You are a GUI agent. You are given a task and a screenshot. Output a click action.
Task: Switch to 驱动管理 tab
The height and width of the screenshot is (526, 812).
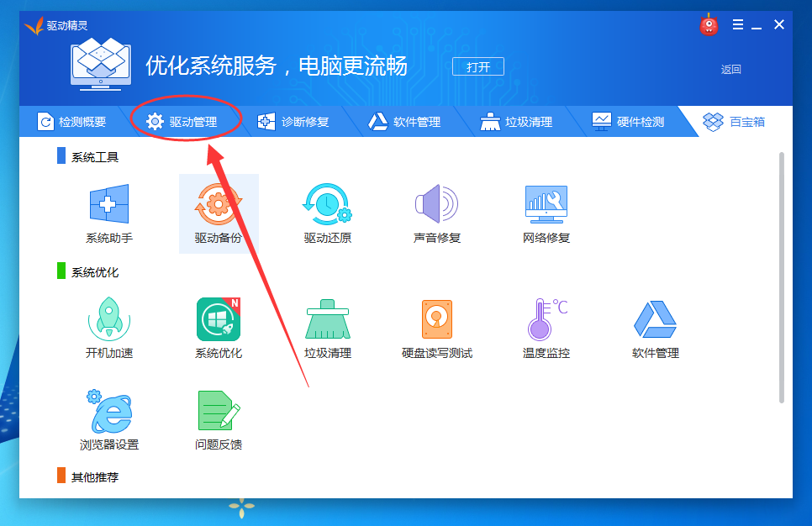[182, 122]
